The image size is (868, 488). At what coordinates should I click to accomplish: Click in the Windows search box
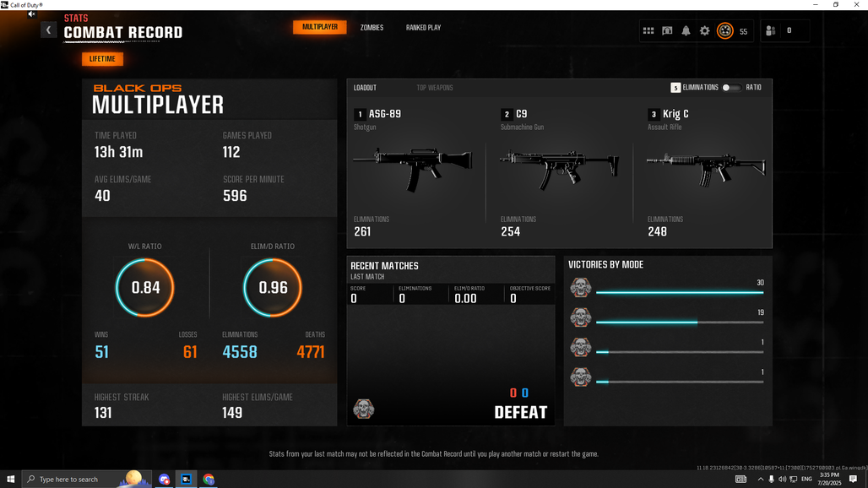click(x=86, y=480)
